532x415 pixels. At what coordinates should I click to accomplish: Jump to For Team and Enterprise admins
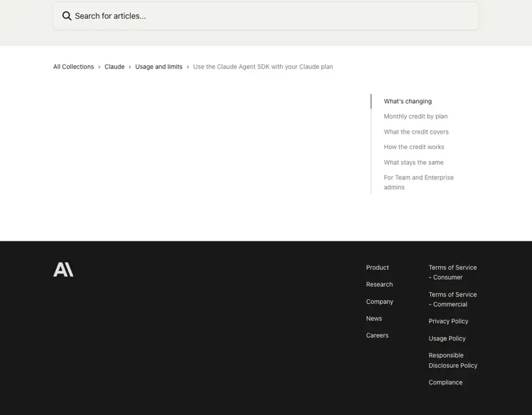419,182
